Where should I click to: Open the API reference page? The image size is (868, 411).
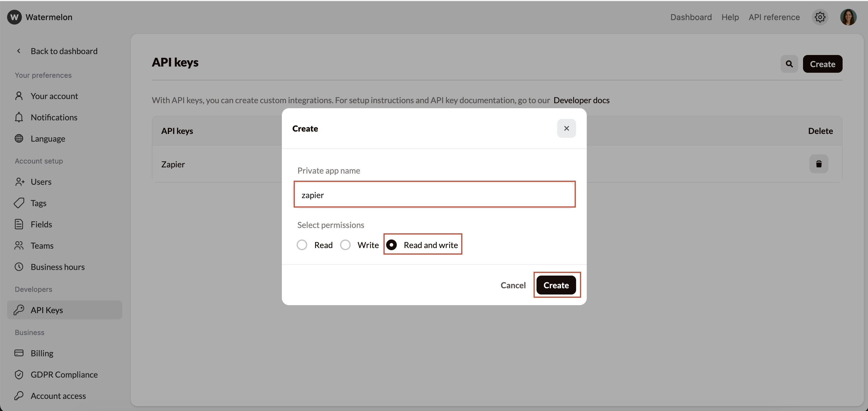coord(774,17)
